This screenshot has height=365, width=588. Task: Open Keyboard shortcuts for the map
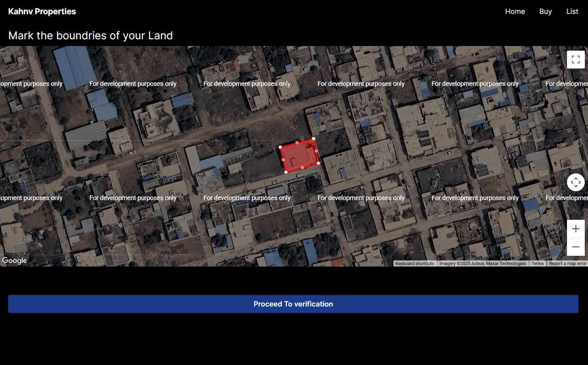414,264
